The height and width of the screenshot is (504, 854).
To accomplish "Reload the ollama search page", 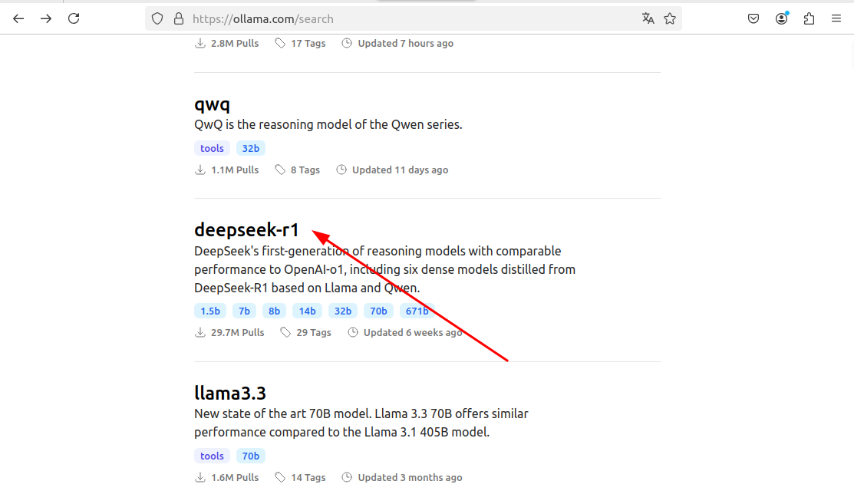I will tap(74, 18).
